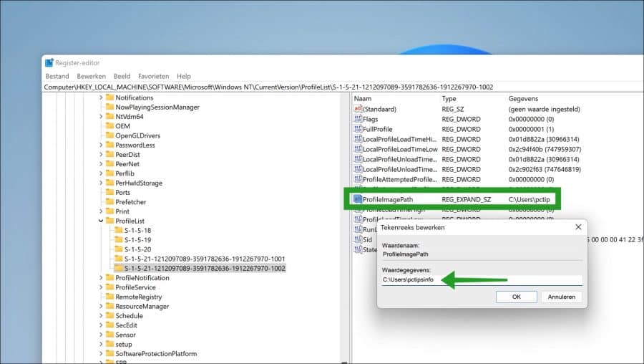This screenshot has width=644, height=364.
Task: Click the C:\Users\pctip data value
Action: [529, 199]
